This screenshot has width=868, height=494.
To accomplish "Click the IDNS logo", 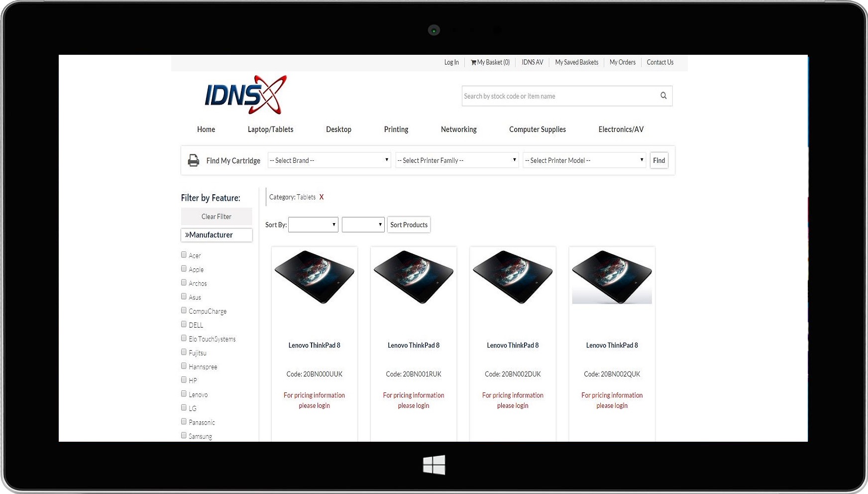I will click(245, 95).
